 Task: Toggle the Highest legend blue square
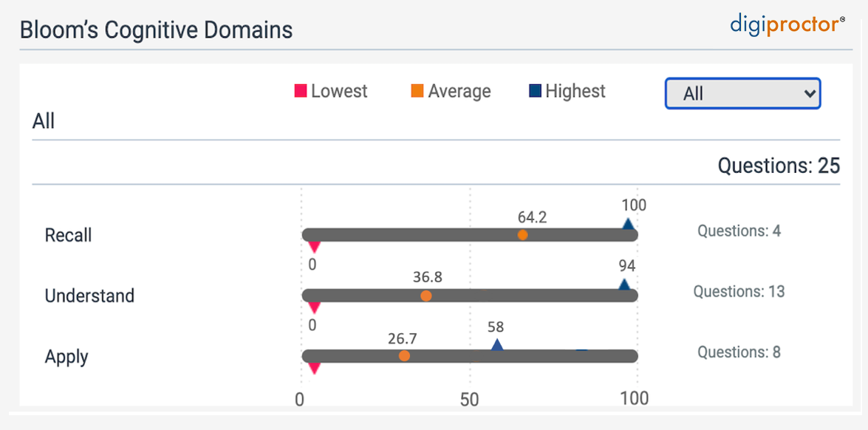click(535, 92)
